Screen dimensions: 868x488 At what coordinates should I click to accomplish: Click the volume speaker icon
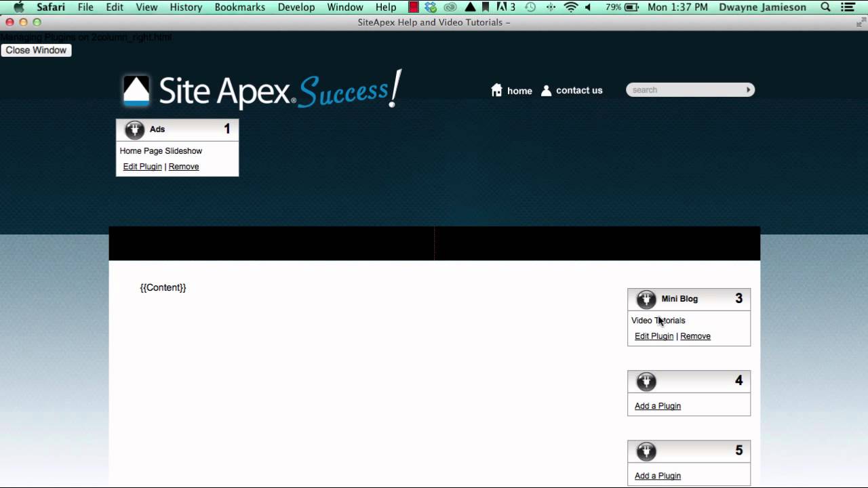588,7
